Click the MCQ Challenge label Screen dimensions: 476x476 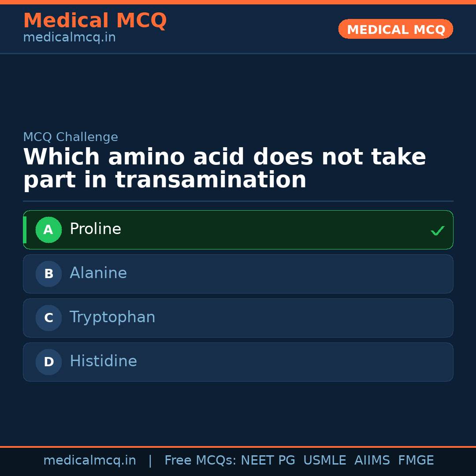coord(71,137)
